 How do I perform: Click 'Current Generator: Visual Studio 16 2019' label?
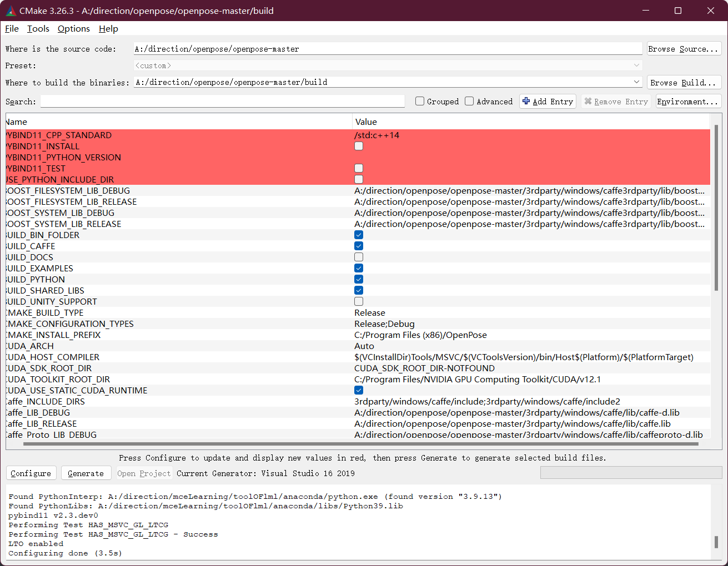(265, 473)
